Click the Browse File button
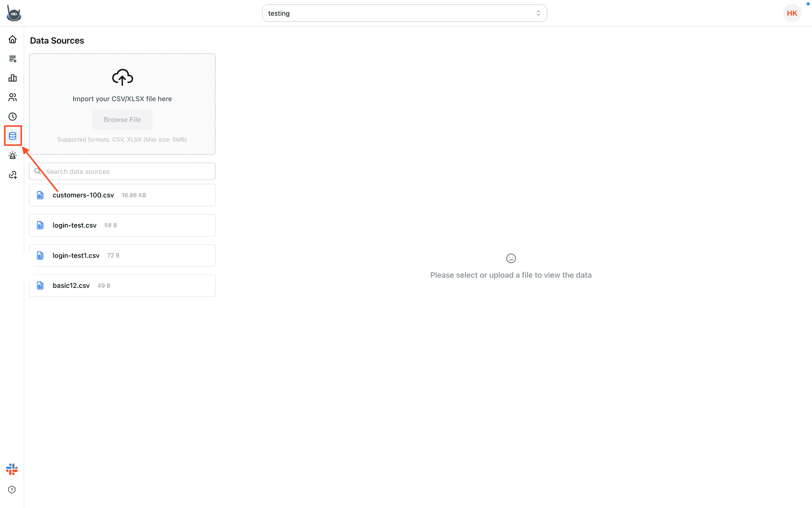 coord(122,119)
